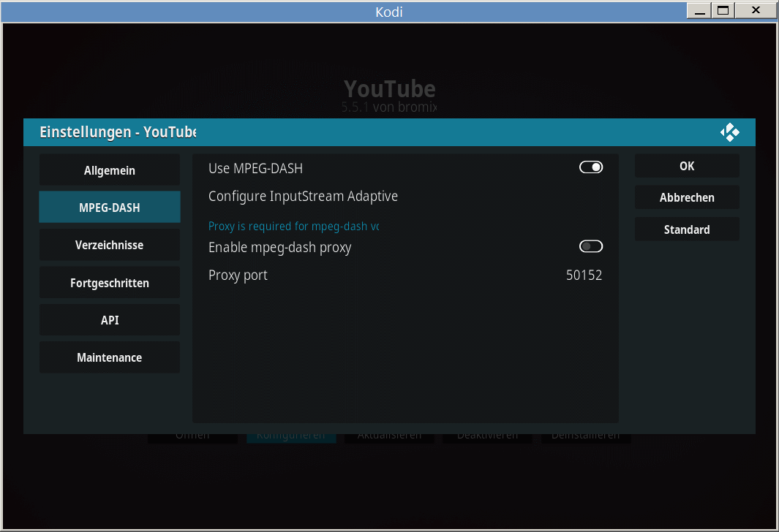
Task: Go to the API settings category
Action: coord(109,320)
